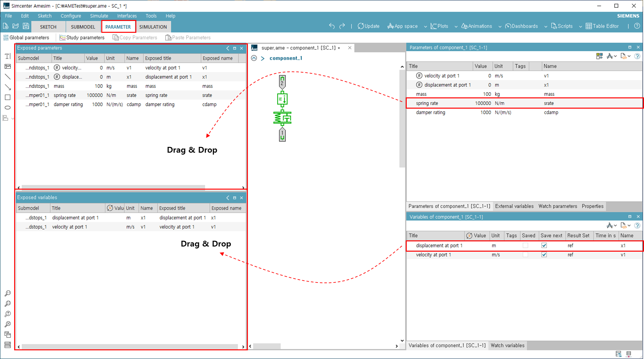Click the status bar sort-arrows icon
This screenshot has width=644, height=359.
pos(619,354)
